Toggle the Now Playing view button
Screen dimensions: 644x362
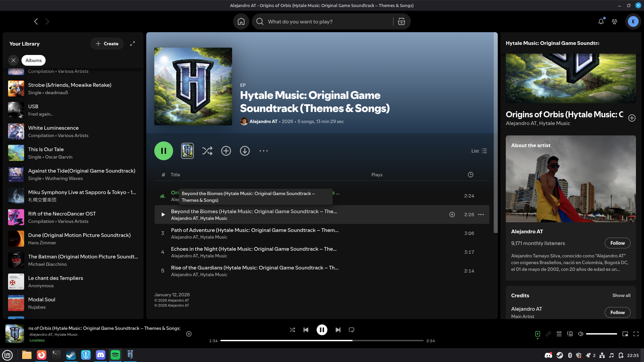537,334
